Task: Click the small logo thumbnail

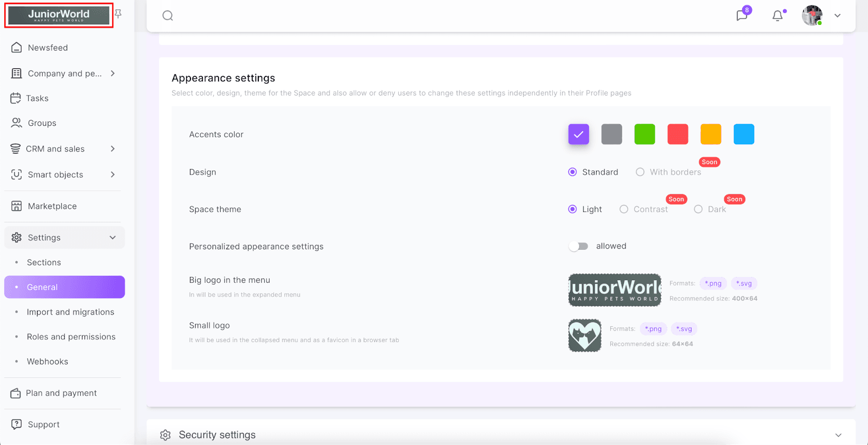Action: point(584,336)
